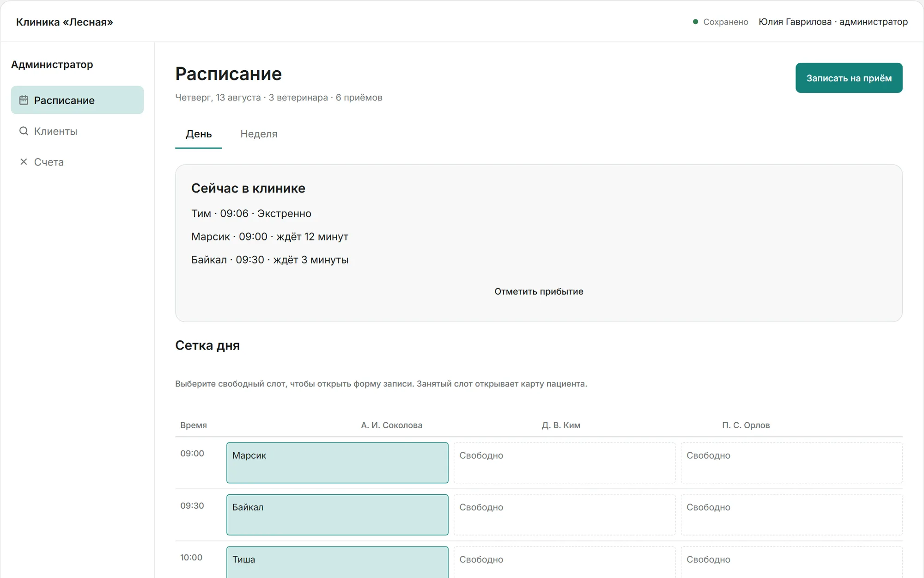The width and height of the screenshot is (924, 578).
Task: Click the calendar icon beside Расписание
Action: (x=24, y=100)
